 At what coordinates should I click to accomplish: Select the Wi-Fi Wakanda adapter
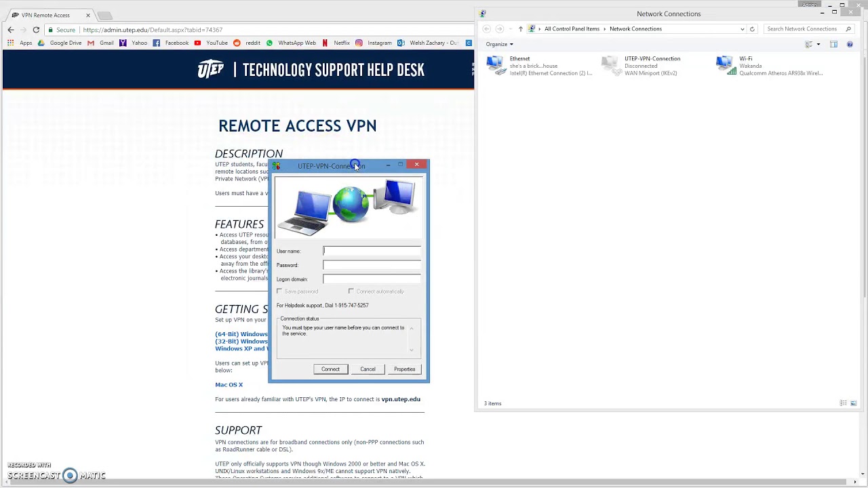[x=770, y=66]
